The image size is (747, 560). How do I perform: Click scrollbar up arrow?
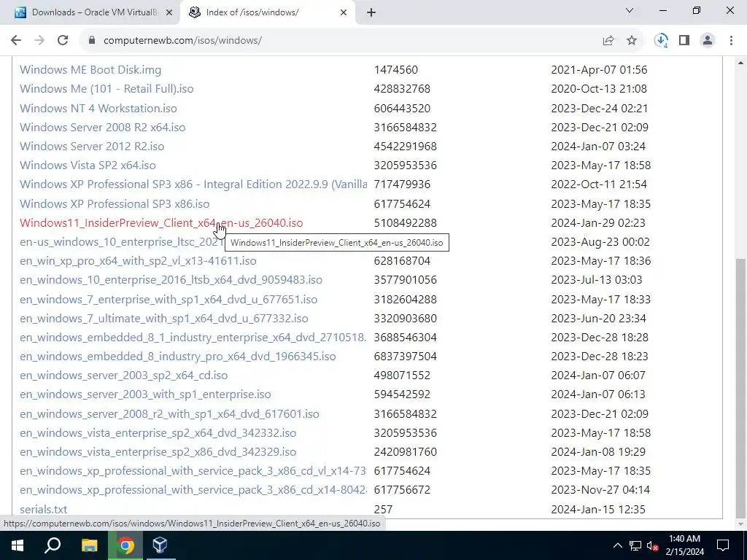pyautogui.click(x=741, y=63)
